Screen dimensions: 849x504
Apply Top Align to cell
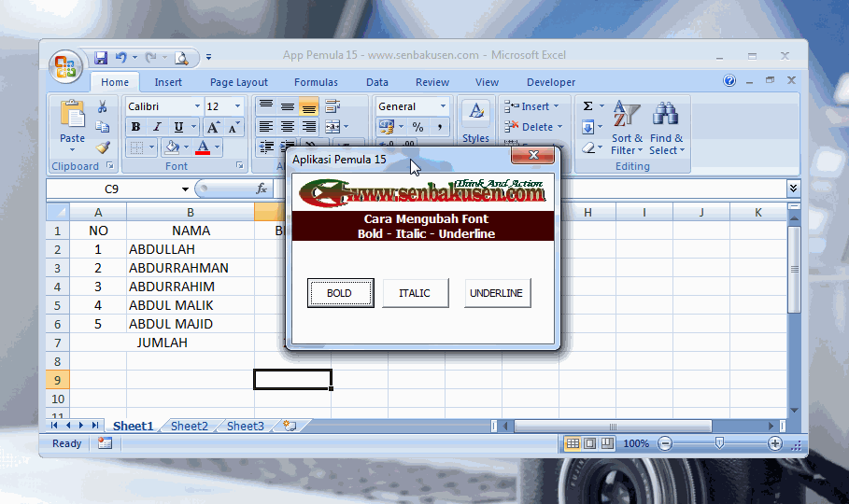[265, 106]
